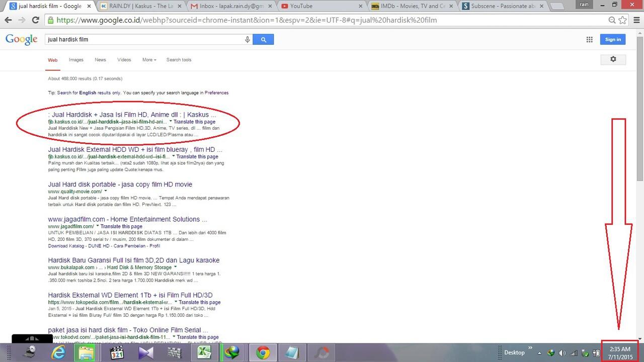Screen dimensions: 644x362
Task: Expand the Desktop toolbar chevron
Action: click(x=529, y=348)
